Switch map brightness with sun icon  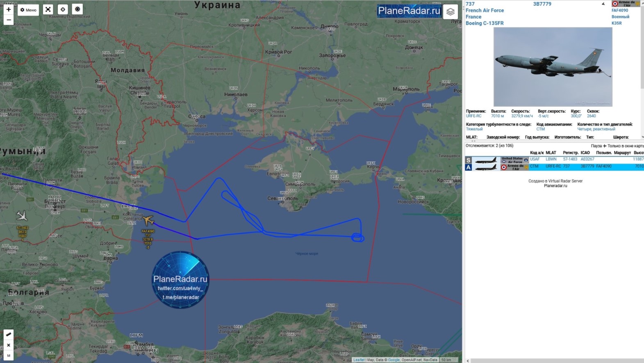77,9
